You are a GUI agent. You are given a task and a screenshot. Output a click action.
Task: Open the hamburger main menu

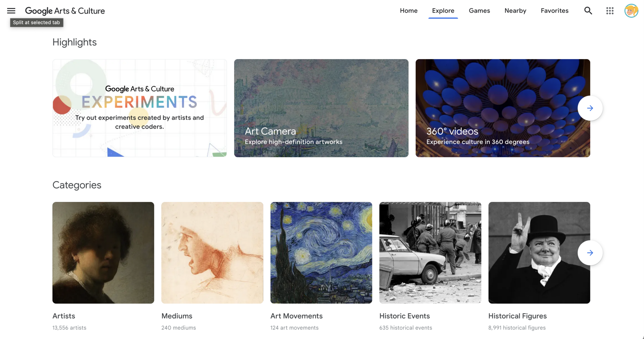click(x=11, y=11)
